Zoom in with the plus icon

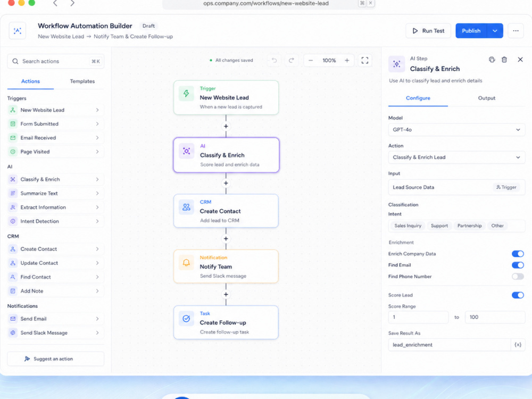[x=347, y=61]
